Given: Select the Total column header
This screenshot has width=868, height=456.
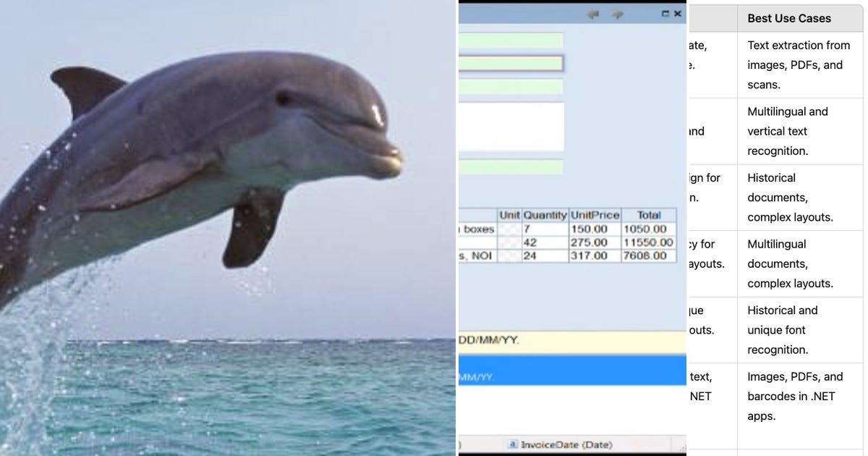Looking at the screenshot, I should 649,215.
